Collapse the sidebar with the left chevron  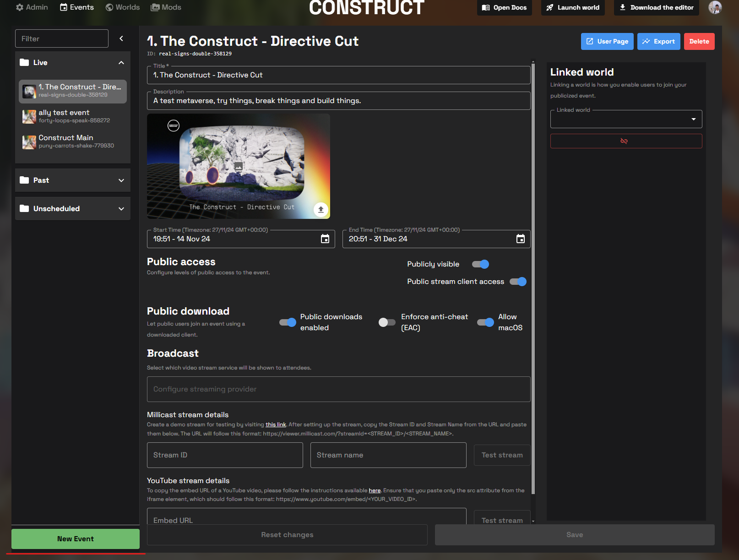[121, 38]
